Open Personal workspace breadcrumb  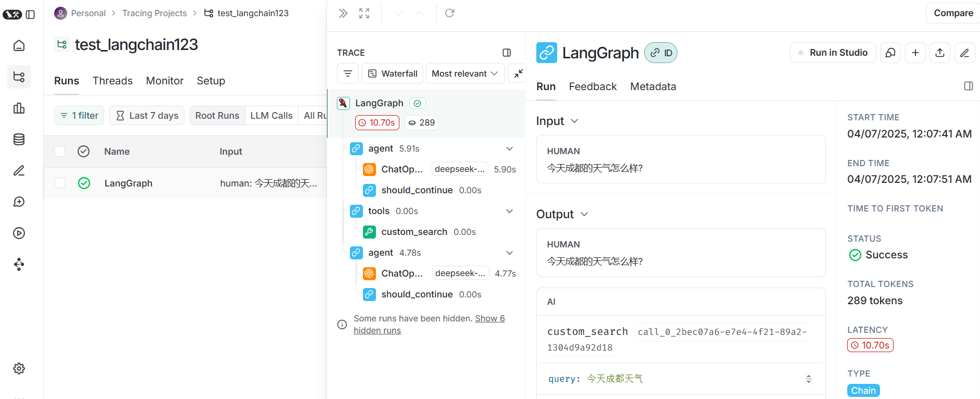click(x=80, y=13)
